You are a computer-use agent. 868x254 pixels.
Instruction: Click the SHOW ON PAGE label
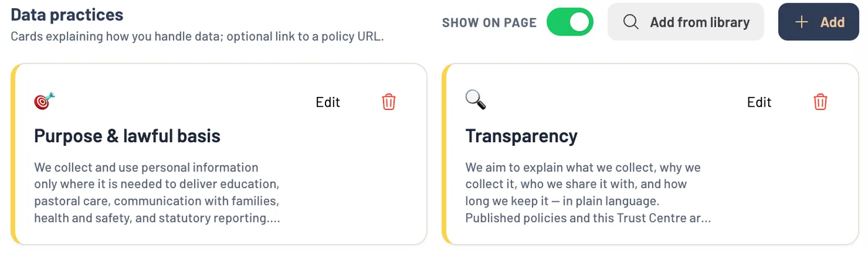pos(489,23)
